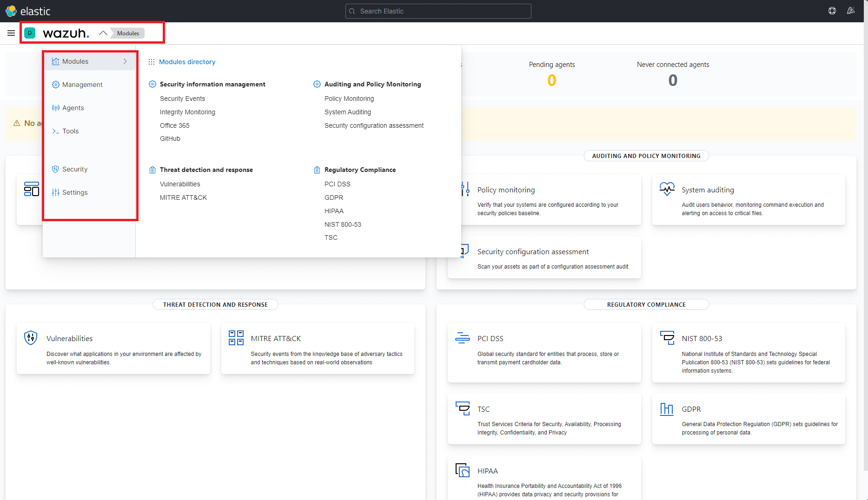The width and height of the screenshot is (868, 500).
Task: Open the TSC card
Action: pyautogui.click(x=544, y=419)
